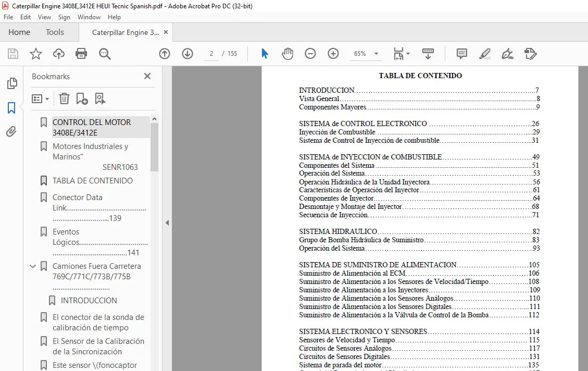The height and width of the screenshot is (371, 588).
Task: Click the fit page scrolling icon
Action: point(398,54)
